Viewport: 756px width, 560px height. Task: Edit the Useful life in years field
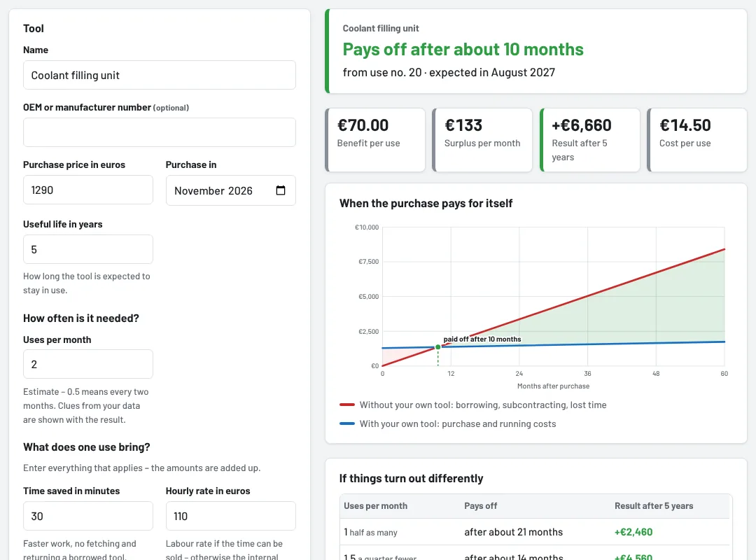[87, 249]
